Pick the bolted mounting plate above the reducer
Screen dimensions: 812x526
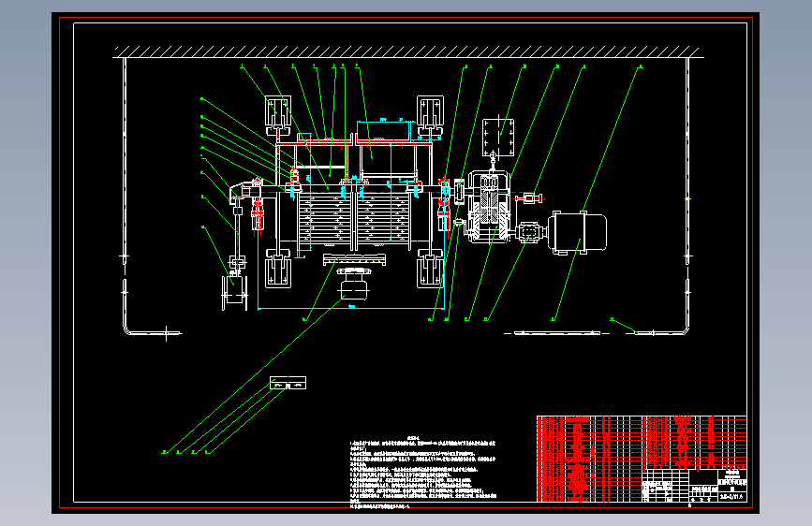[x=498, y=138]
